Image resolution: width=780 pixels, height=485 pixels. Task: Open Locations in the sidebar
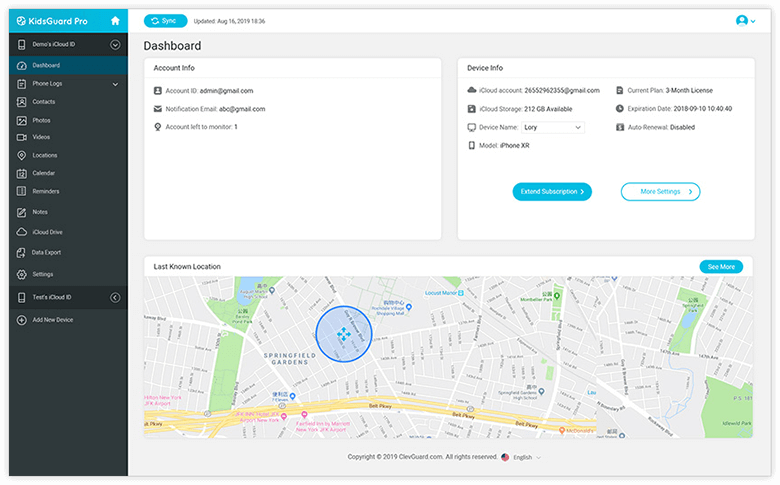click(68, 155)
